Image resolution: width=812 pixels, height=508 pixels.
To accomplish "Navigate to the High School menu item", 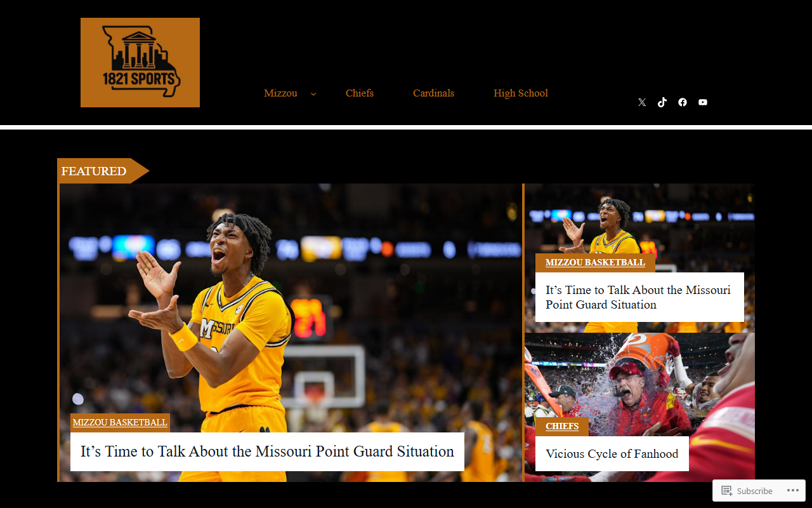I will click(521, 93).
